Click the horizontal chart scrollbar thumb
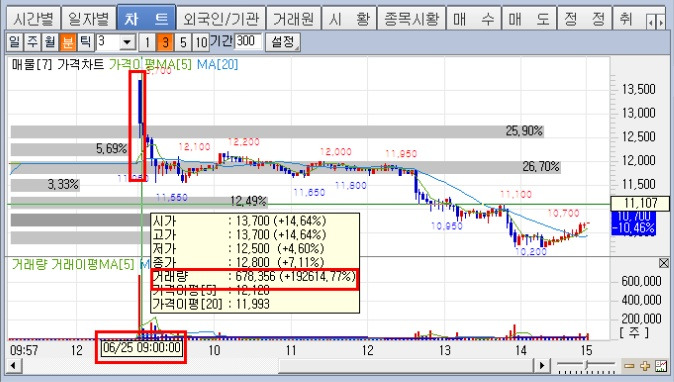Screen dimensions: 674x382 pyautogui.click(x=406, y=366)
